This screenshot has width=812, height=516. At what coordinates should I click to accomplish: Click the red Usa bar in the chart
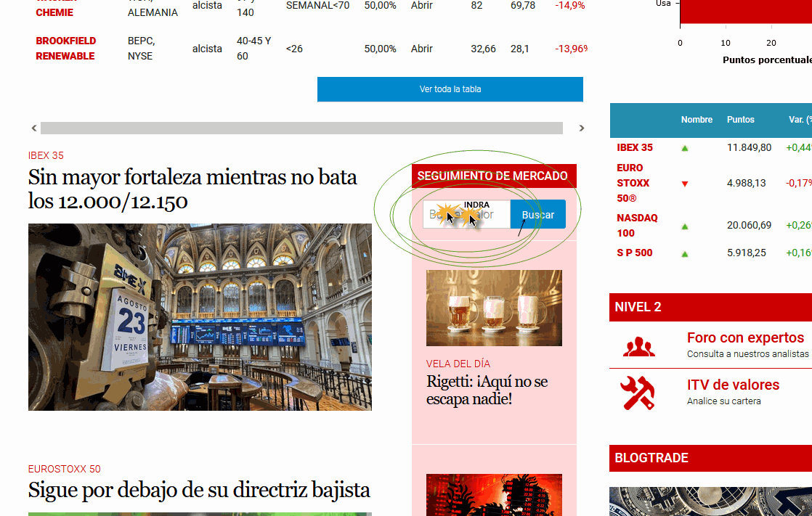pos(746,12)
